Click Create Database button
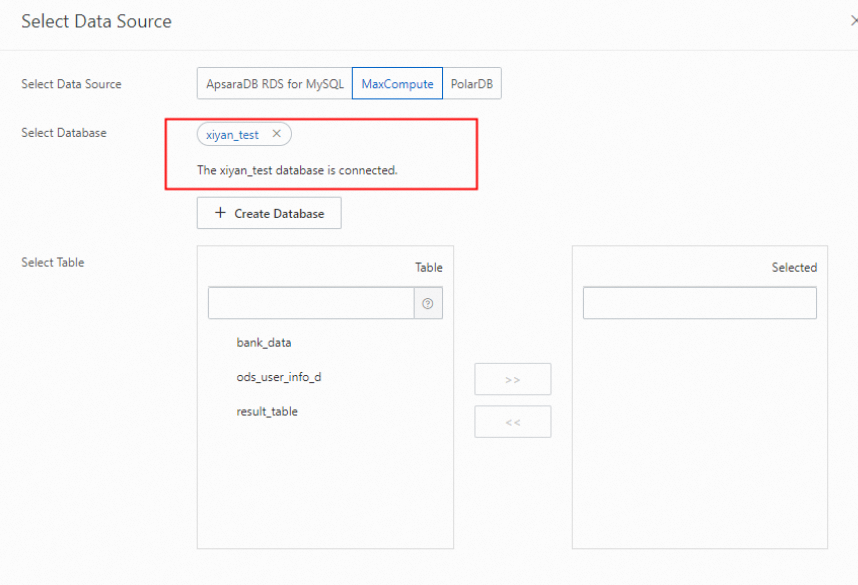Viewport: 858px width, 585px height. pyautogui.click(x=269, y=213)
